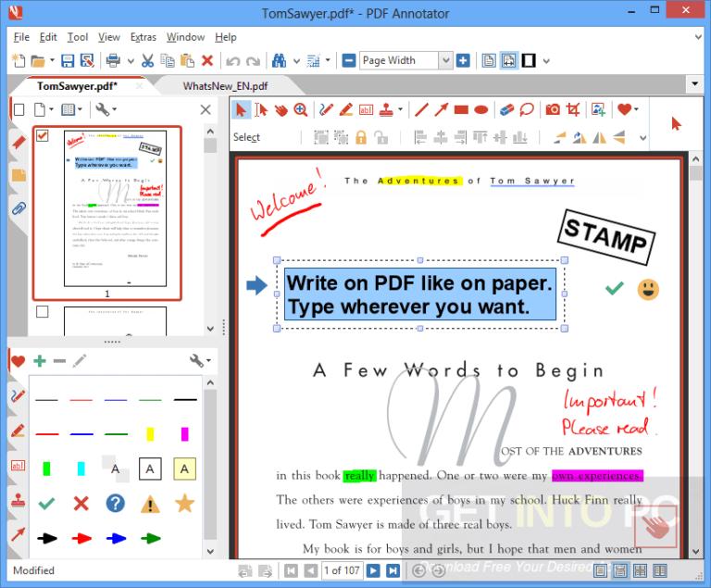Open the sidebar wrench settings dropdown
The width and height of the screenshot is (711, 588).
pos(106,109)
